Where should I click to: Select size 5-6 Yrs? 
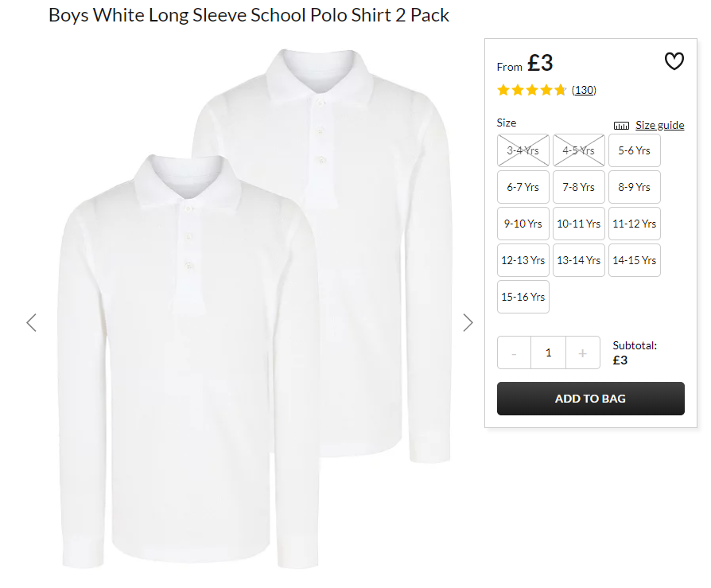click(635, 150)
